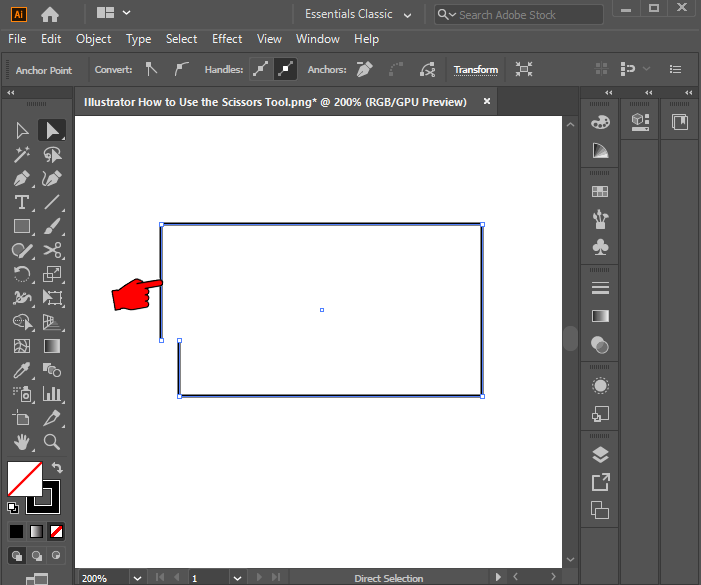Open the zoom level dropdown
Viewport: 701px width, 585px height.
136,578
